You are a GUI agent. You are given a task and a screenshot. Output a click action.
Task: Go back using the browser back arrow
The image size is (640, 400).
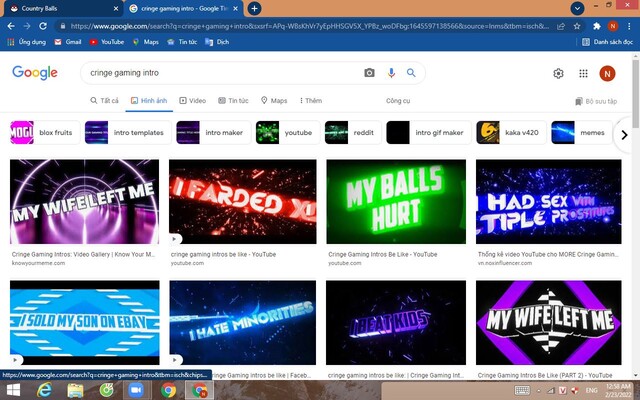(x=11, y=26)
